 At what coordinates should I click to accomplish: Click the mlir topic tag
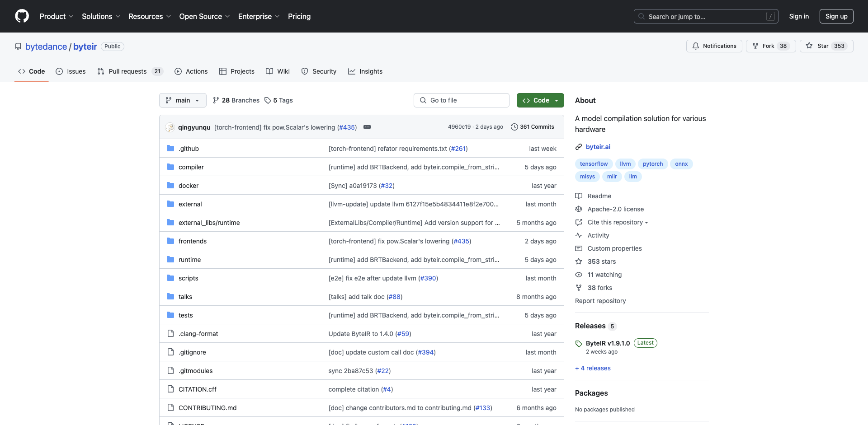[612, 177]
